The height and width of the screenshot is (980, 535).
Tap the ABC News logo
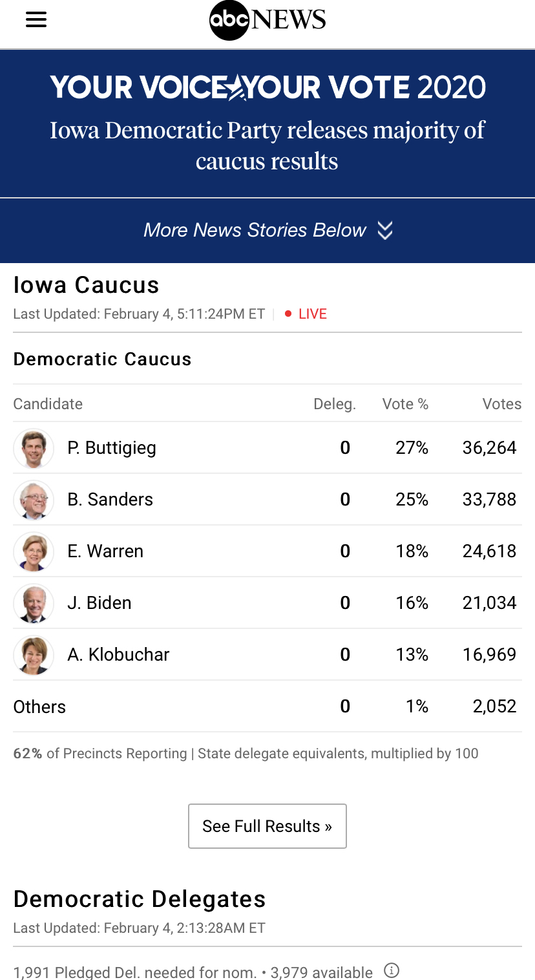(x=267, y=21)
